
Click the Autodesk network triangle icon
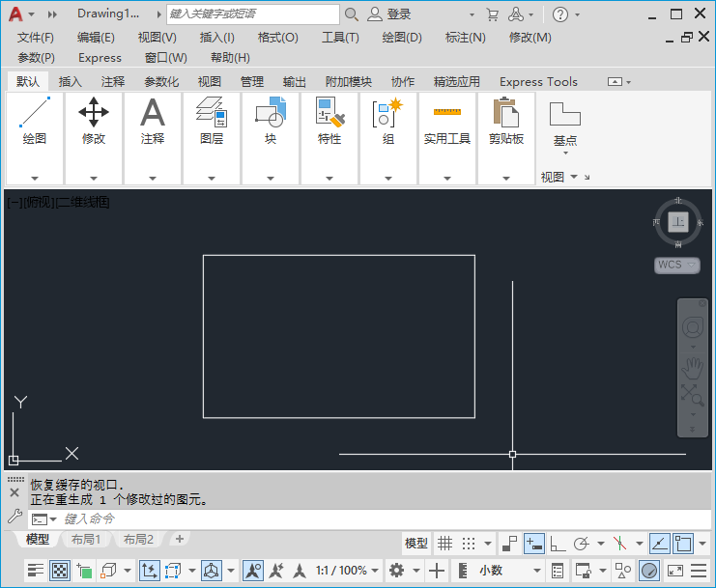pos(516,14)
